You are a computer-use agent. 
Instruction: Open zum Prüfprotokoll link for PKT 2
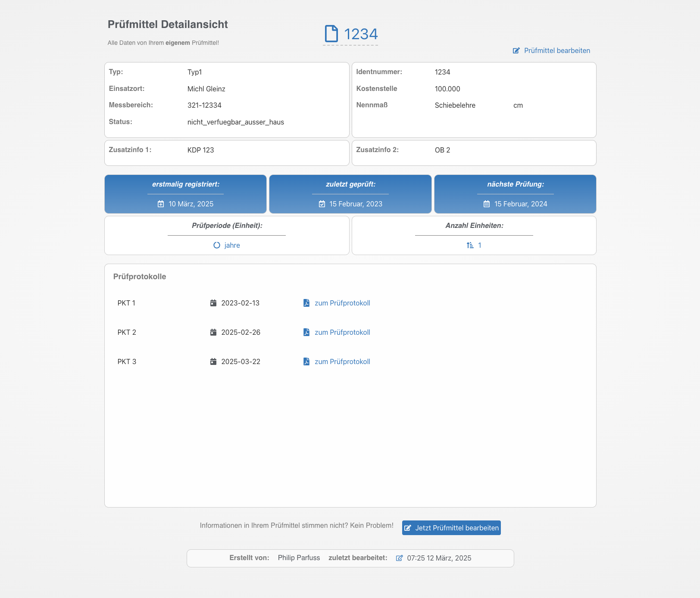(x=342, y=332)
